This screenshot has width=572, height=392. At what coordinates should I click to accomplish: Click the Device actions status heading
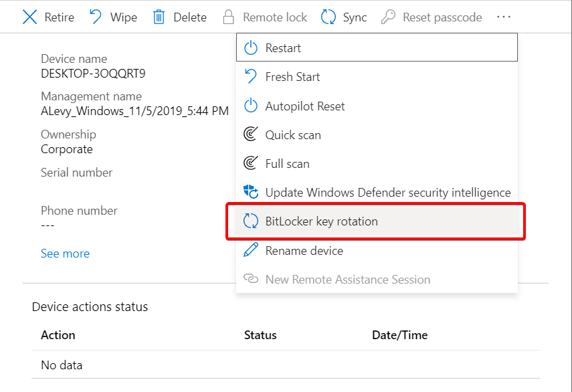pos(90,306)
